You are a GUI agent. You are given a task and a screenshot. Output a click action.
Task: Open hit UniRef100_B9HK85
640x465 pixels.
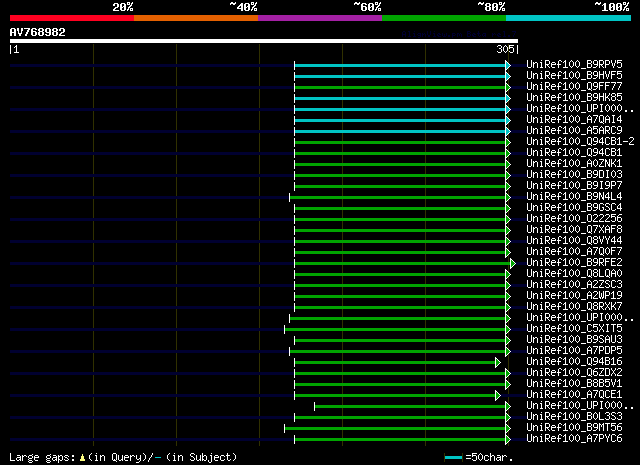tap(574, 98)
